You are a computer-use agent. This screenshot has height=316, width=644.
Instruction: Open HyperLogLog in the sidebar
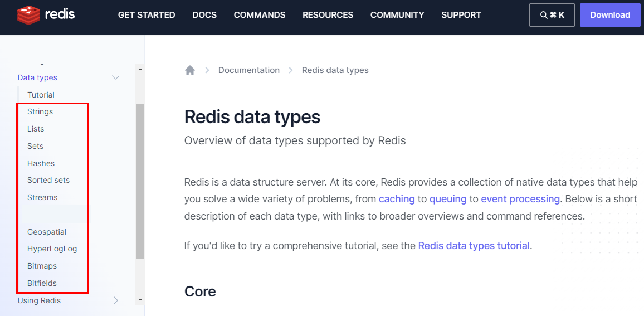click(52, 249)
